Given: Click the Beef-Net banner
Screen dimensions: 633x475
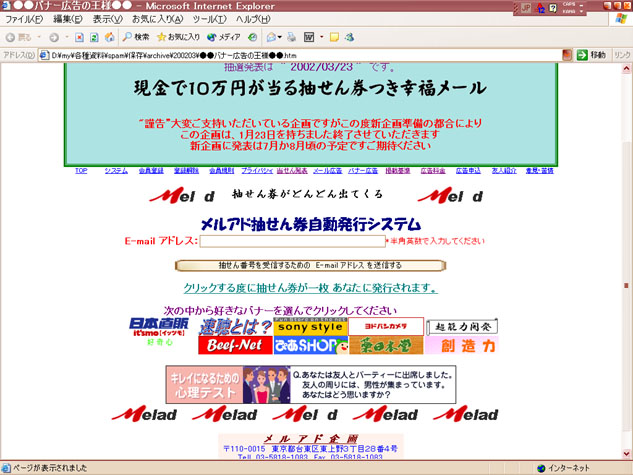Looking at the screenshot, I should 235,345.
